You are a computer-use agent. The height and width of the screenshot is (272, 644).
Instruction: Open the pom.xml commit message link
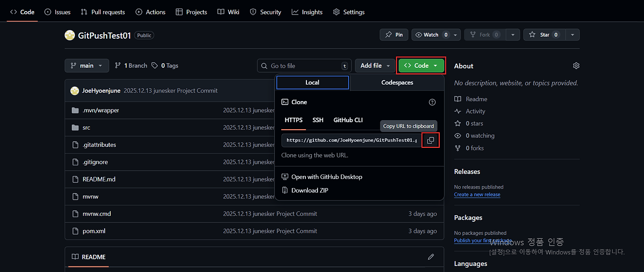(270, 231)
